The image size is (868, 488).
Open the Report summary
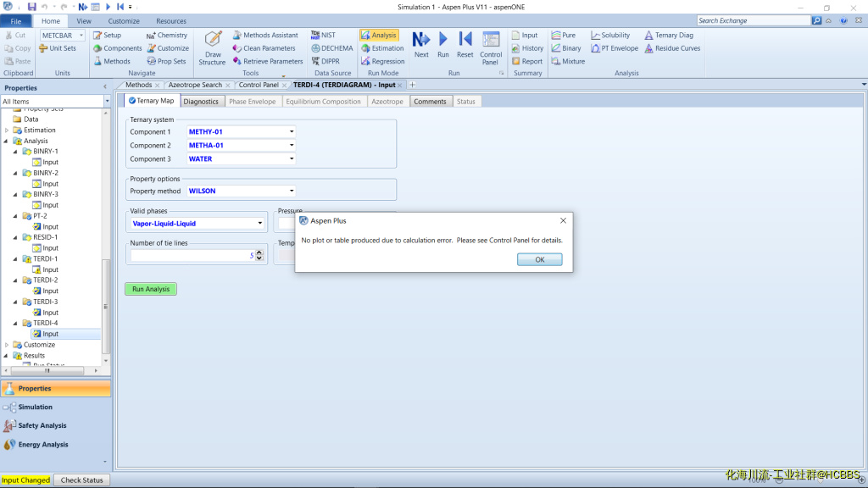(527, 61)
